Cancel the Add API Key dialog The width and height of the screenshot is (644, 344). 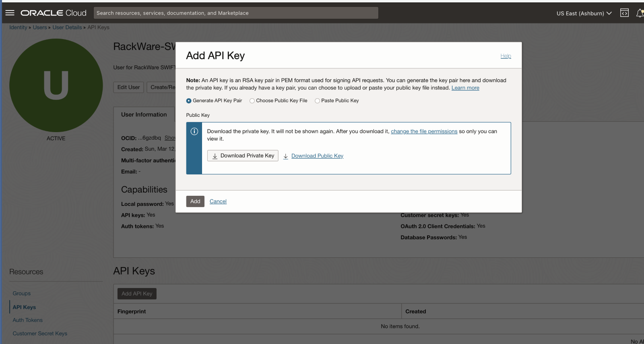click(218, 201)
